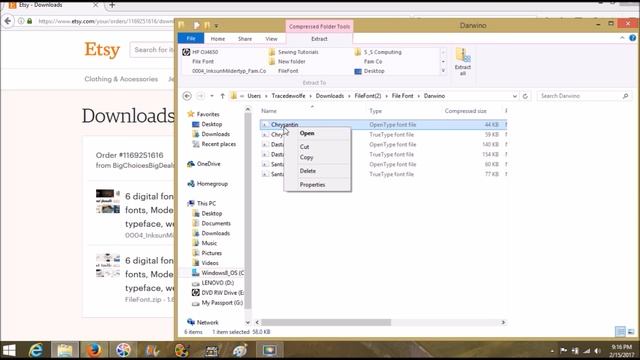640x360 pixels.
Task: Open the Action Center flag tray icon
Action: coord(563,351)
